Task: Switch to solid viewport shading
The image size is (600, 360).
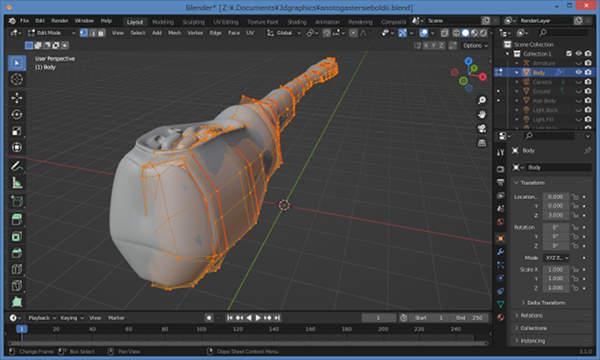Action: tap(465, 33)
